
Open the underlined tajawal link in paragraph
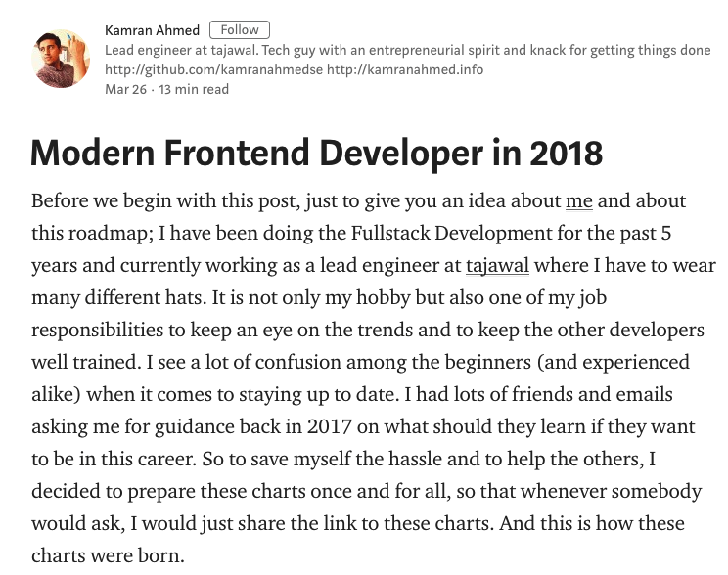497,265
